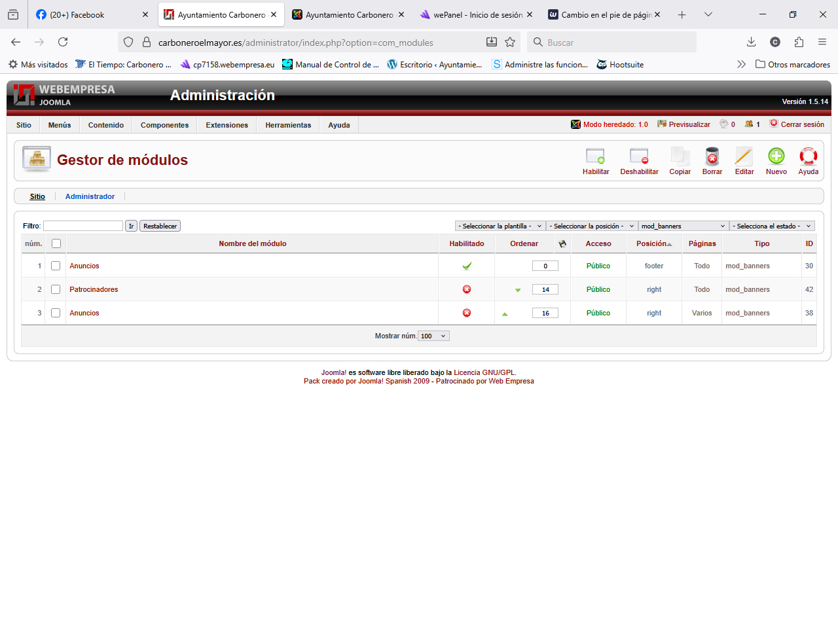Check the select-all checkbox in header

(56, 243)
